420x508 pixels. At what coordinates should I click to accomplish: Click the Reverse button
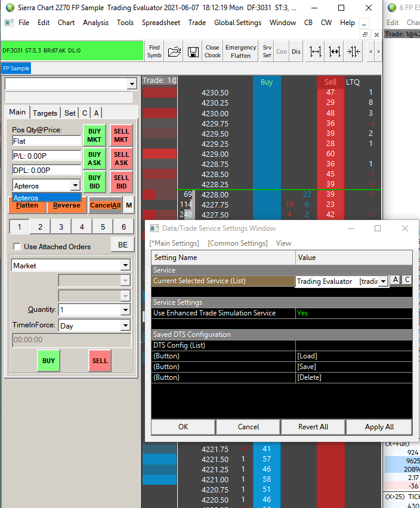coord(67,205)
